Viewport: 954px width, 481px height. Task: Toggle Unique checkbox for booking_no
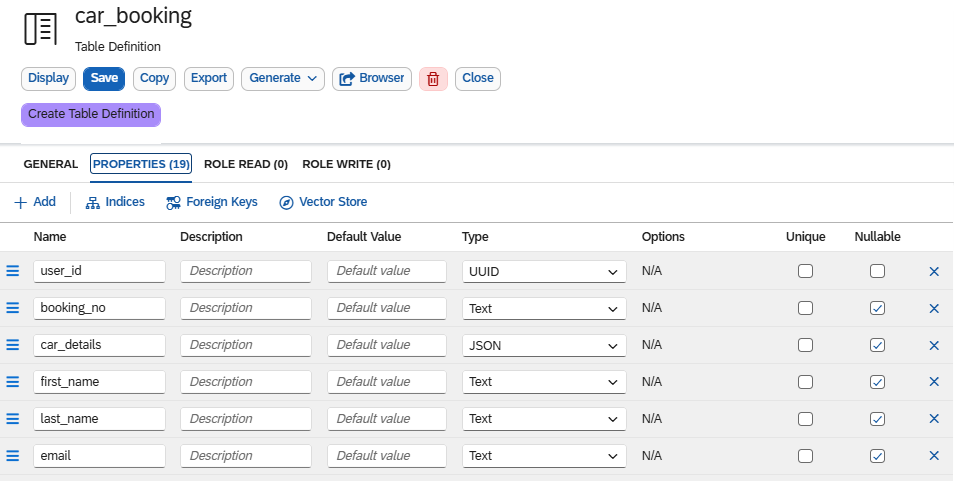[806, 308]
